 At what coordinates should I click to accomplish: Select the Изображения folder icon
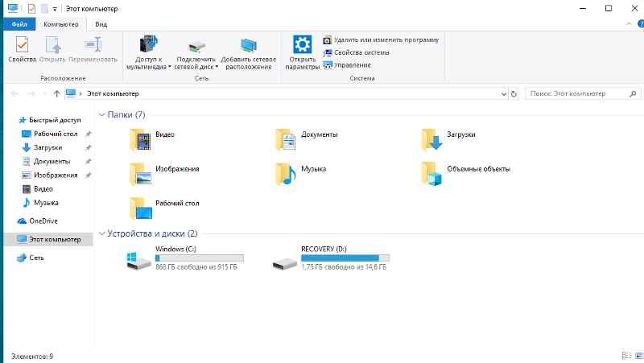pos(140,174)
